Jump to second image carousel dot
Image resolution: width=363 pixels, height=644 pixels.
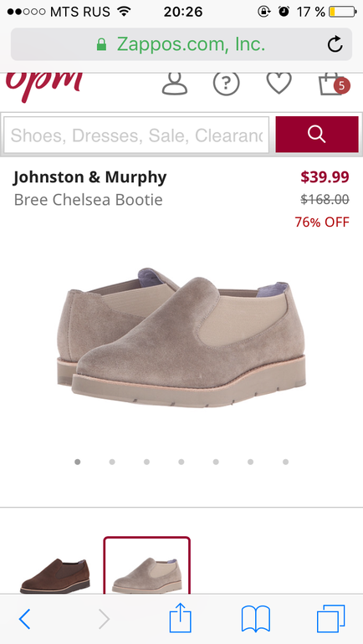112,462
